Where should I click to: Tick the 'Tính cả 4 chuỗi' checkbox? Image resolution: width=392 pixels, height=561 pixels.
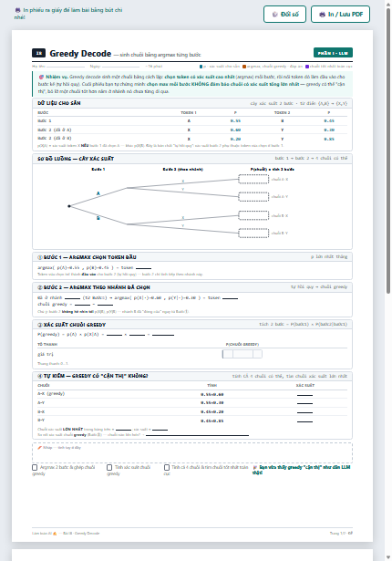pos(167,468)
